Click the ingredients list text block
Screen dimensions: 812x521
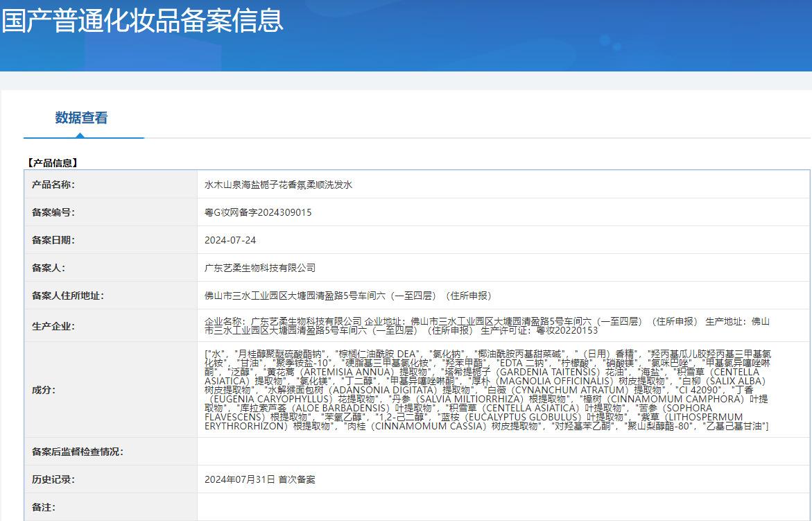pyautogui.click(x=487, y=390)
